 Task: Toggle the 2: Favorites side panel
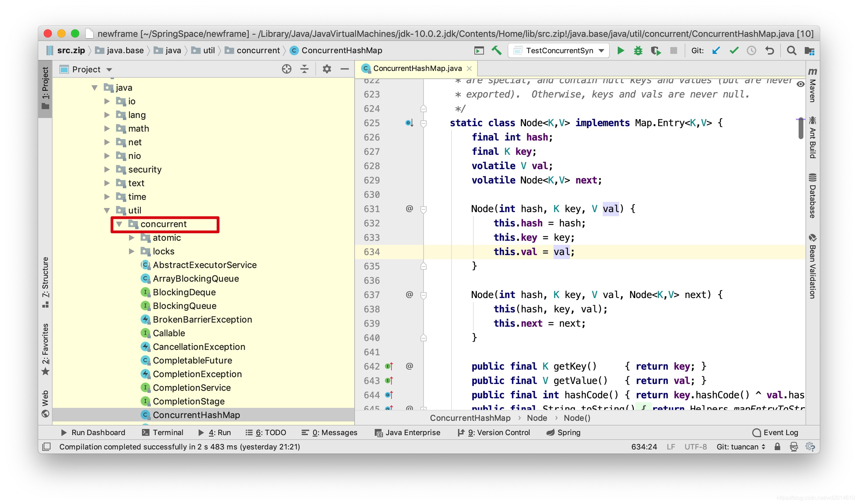[x=45, y=349]
